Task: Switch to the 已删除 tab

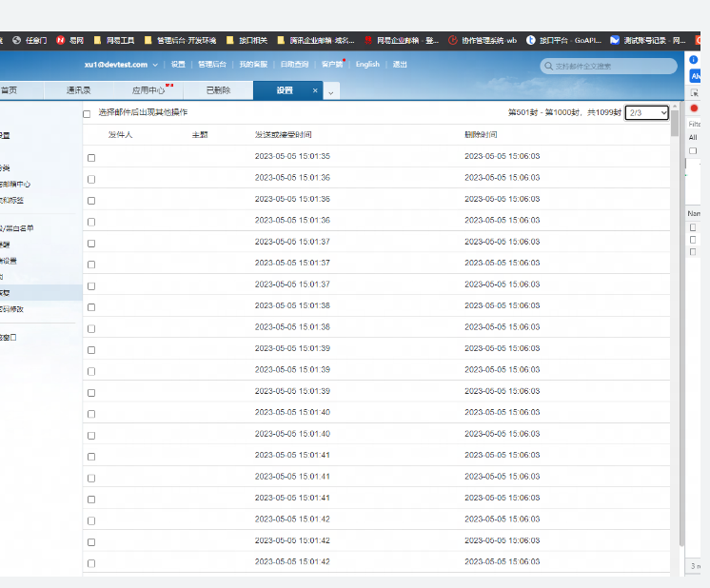Action: 218,90
